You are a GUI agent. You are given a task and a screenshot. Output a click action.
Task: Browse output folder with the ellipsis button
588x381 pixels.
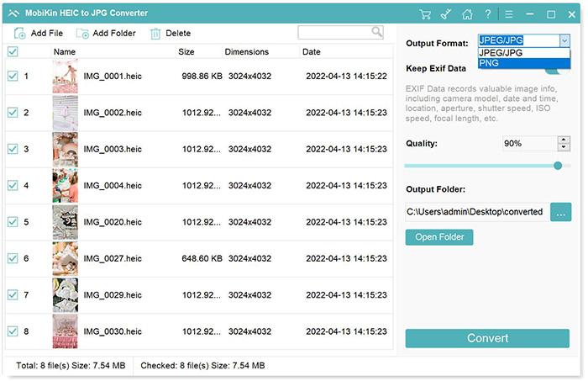click(560, 212)
